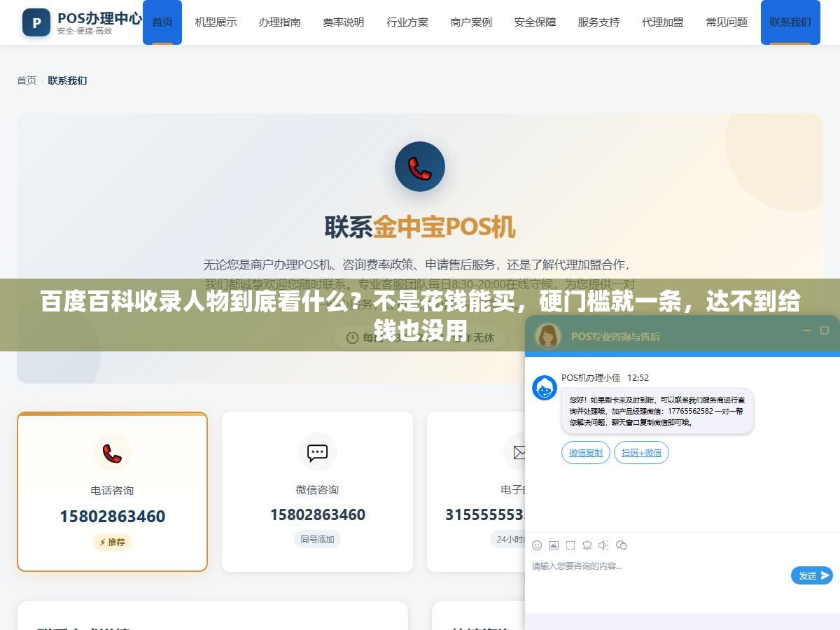Click the 发送 send button

coord(812,575)
